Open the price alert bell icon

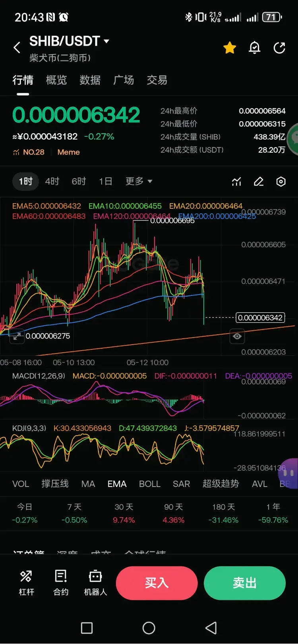[x=254, y=48]
